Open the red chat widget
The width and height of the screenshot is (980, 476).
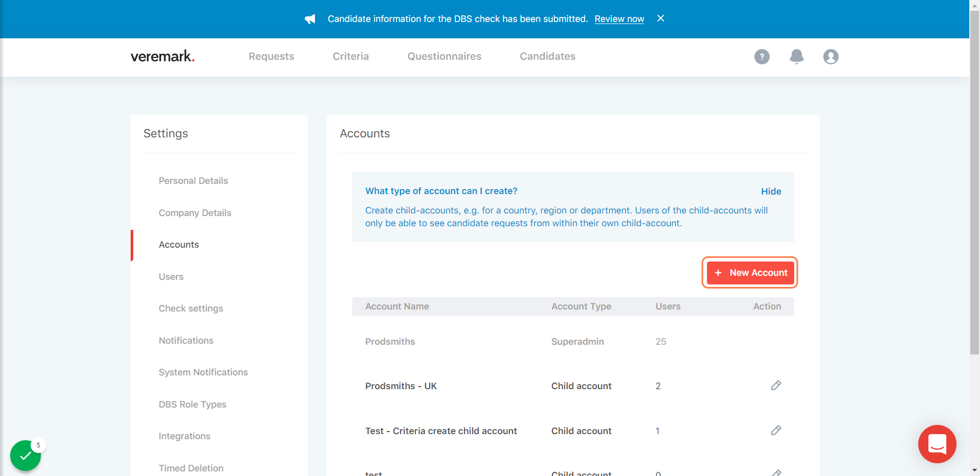937,444
